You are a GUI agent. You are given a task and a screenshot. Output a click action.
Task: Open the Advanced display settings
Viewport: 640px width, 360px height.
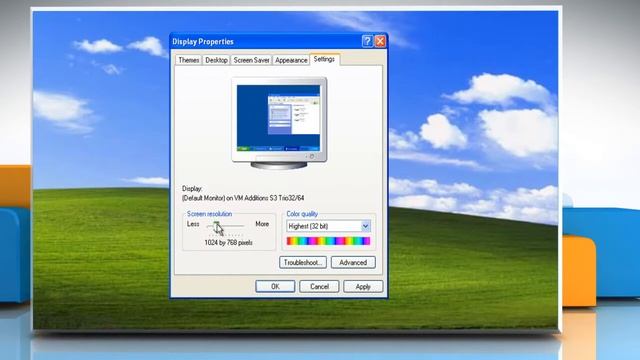(353, 262)
